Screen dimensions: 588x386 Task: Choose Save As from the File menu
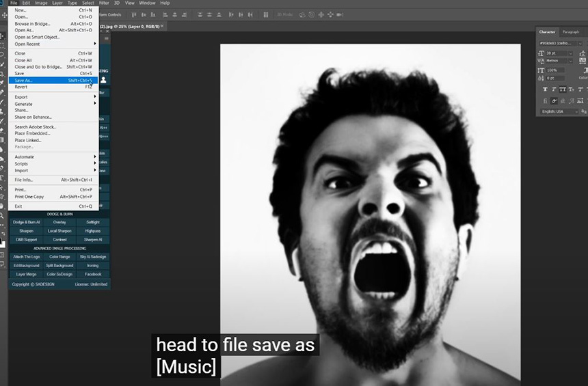tap(24, 80)
